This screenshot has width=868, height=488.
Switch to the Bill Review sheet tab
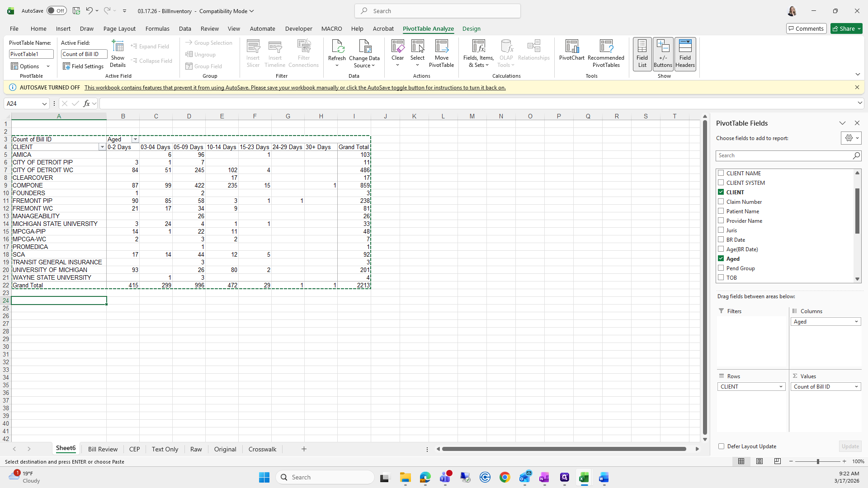pos(103,449)
